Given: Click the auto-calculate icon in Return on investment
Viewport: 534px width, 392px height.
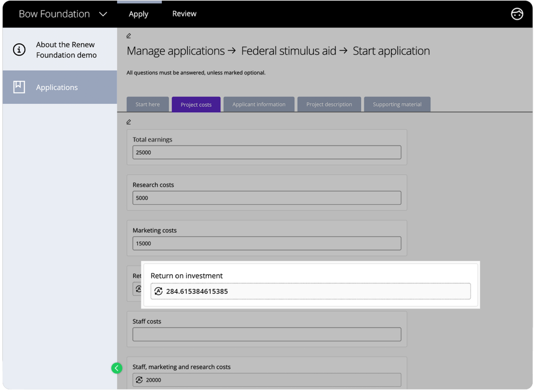Looking at the screenshot, I should pyautogui.click(x=158, y=291).
